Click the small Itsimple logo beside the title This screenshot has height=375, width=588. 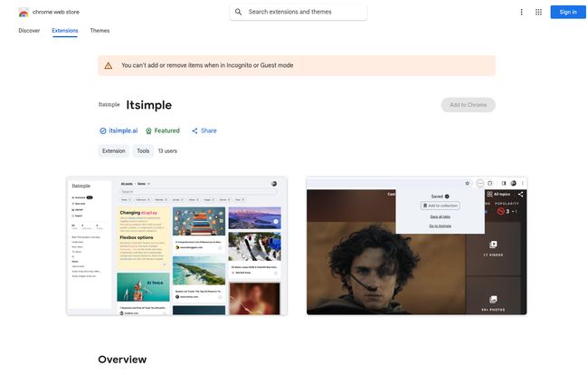coord(109,105)
